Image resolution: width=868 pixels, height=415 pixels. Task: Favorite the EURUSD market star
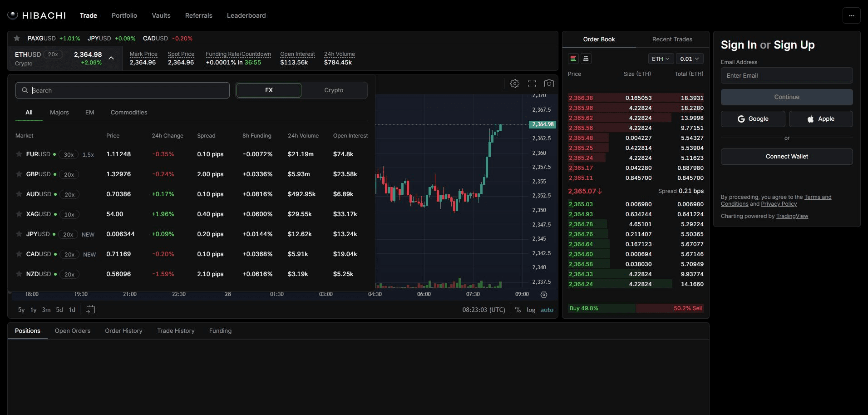coord(19,154)
